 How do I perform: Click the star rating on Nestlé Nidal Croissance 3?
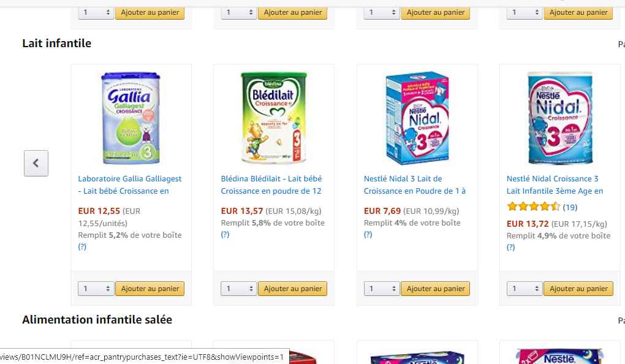click(533, 207)
